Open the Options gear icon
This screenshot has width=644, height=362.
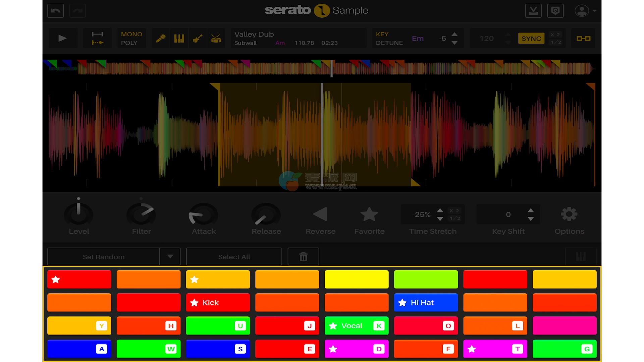click(x=569, y=215)
